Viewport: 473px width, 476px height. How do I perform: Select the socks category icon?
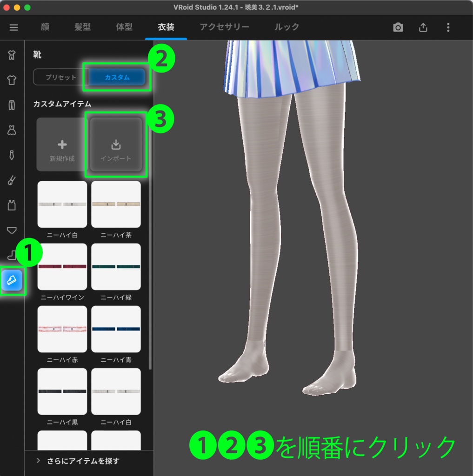click(12, 255)
